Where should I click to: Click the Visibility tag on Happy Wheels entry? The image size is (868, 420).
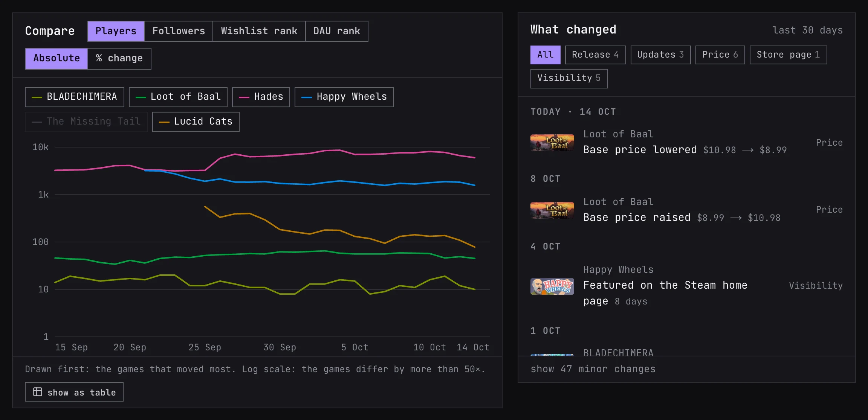816,286
